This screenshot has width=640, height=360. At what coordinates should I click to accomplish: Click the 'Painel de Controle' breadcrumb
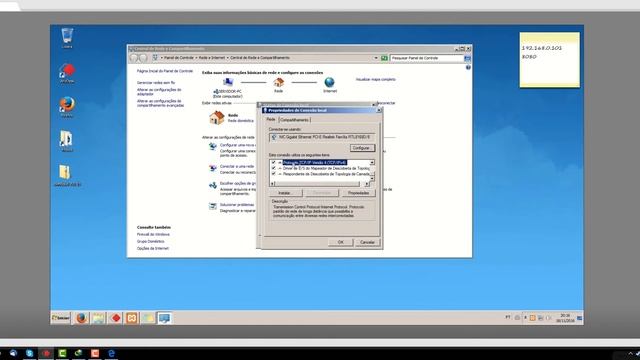tap(179, 58)
